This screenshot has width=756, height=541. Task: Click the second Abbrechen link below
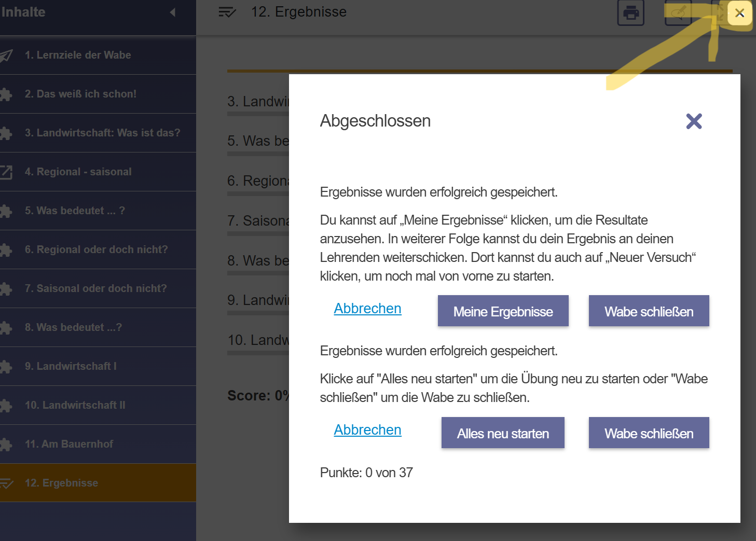pos(367,430)
